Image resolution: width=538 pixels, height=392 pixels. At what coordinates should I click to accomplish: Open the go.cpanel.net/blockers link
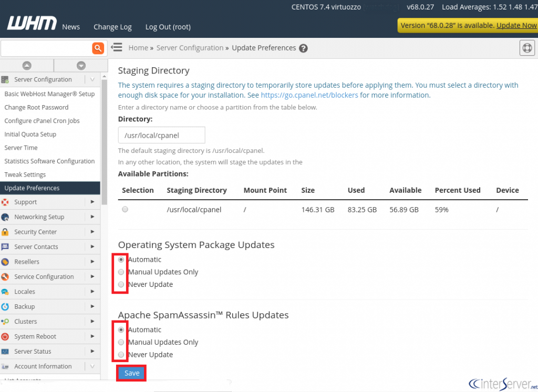click(x=309, y=95)
